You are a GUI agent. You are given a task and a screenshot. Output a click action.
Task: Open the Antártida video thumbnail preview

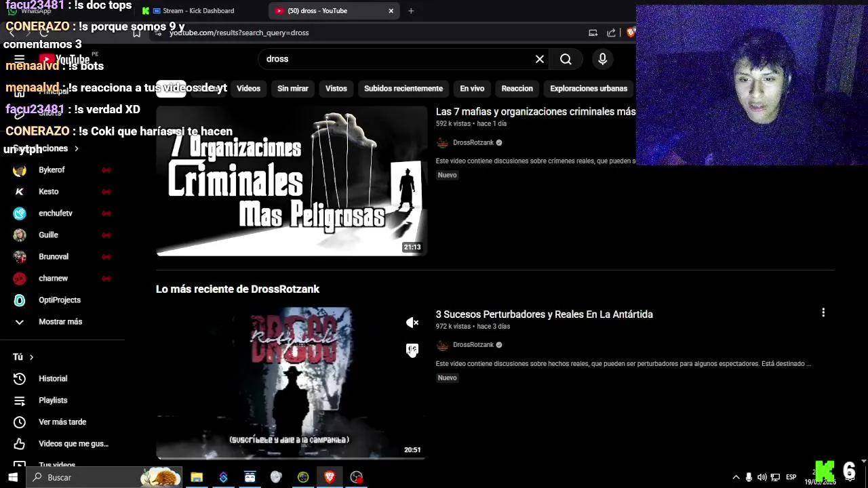[x=290, y=383]
